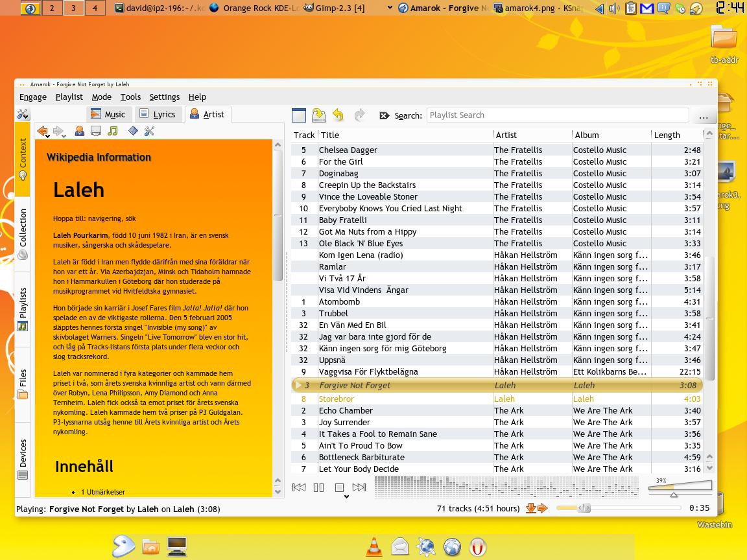Click the navigering link in Wikipedia text

[x=104, y=218]
